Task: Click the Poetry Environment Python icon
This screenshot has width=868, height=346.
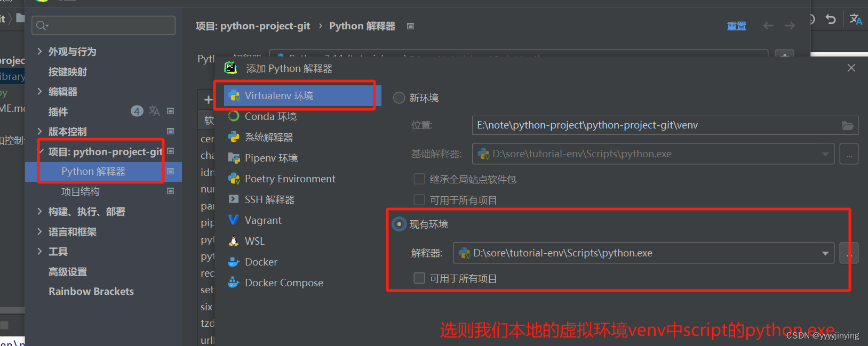Action: tap(234, 179)
